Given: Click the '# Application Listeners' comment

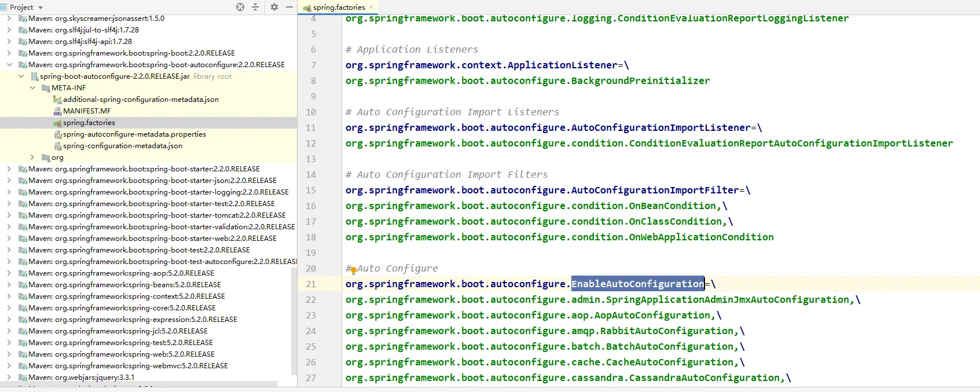Looking at the screenshot, I should (412, 49).
